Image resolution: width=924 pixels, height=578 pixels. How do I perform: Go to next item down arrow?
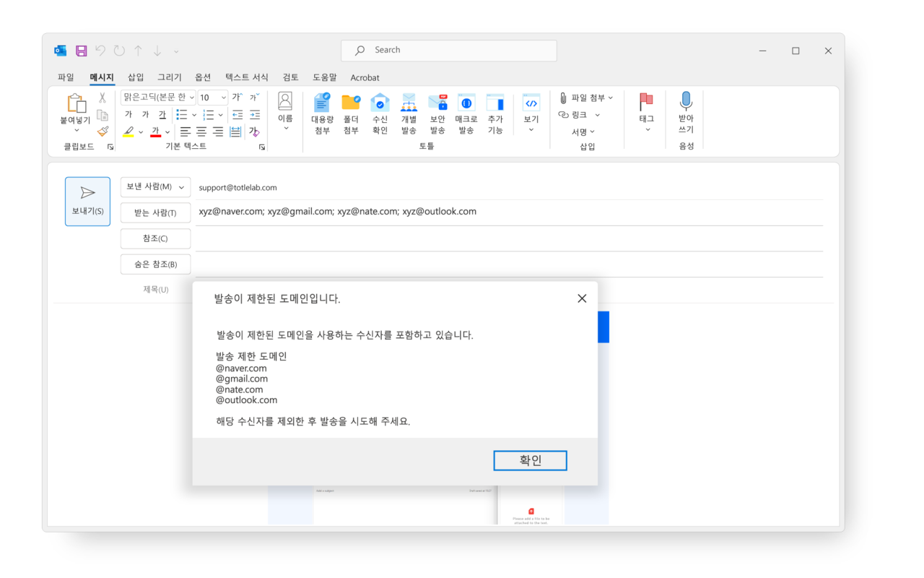click(157, 51)
